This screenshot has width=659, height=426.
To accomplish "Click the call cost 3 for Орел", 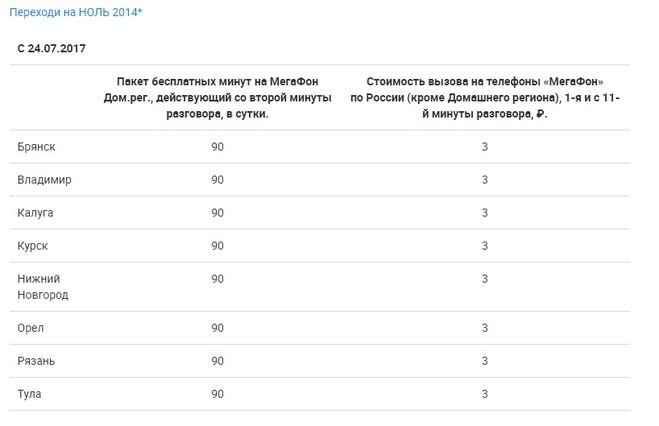I will click(x=484, y=328).
